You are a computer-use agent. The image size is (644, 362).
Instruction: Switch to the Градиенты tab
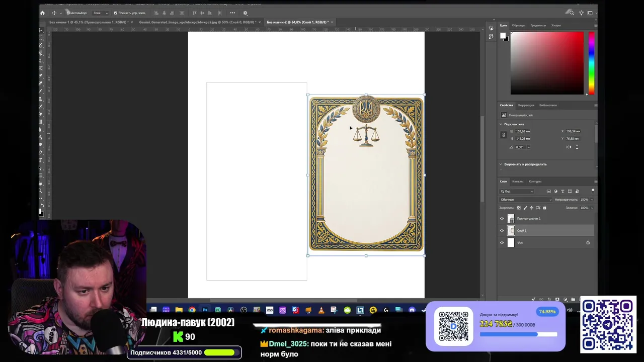pos(538,25)
